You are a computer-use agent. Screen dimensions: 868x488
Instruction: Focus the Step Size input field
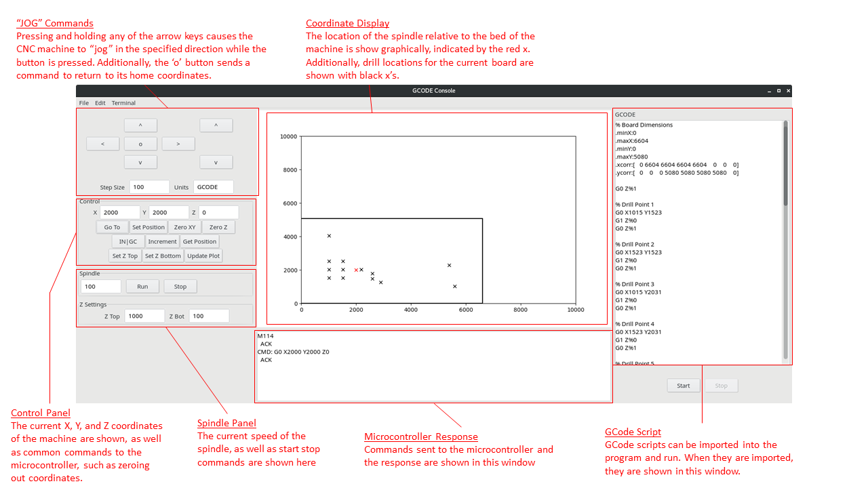(x=149, y=187)
